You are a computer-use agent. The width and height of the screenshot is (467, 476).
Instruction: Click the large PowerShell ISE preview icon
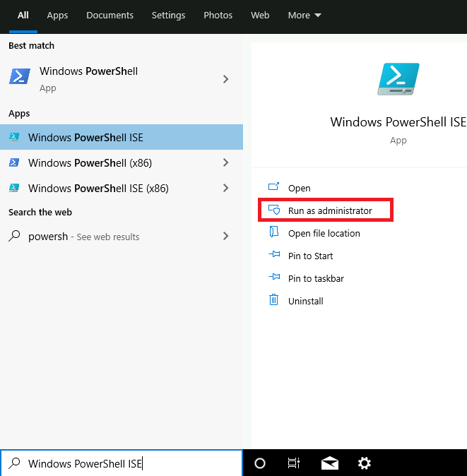coord(398,79)
